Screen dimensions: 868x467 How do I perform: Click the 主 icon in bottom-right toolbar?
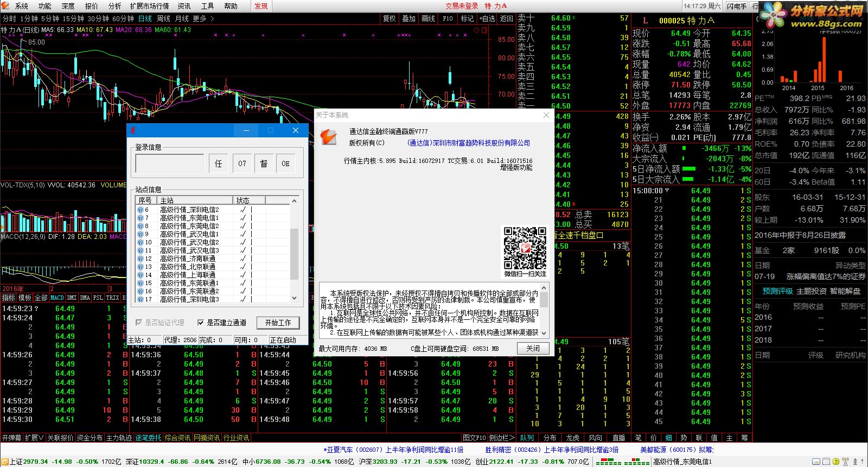[x=729, y=438]
